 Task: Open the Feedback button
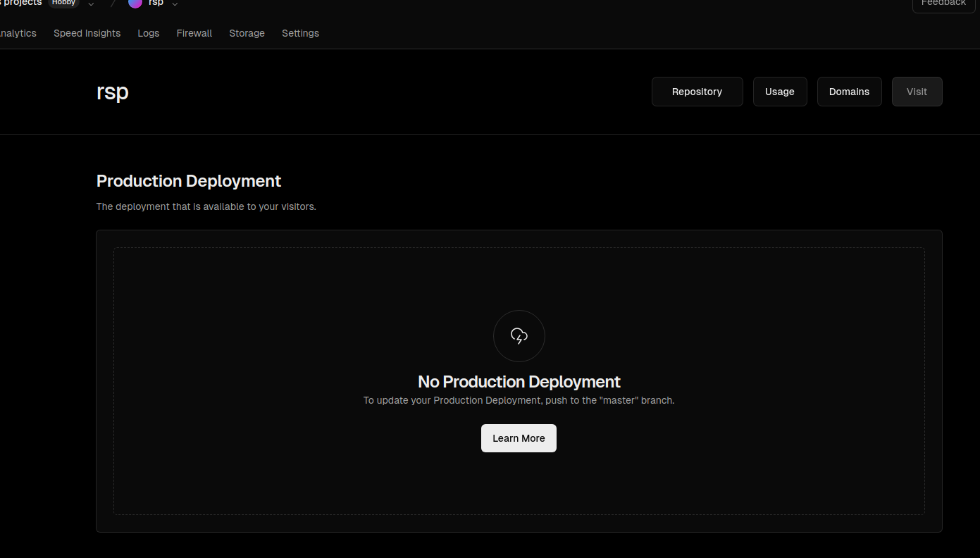pyautogui.click(x=943, y=4)
